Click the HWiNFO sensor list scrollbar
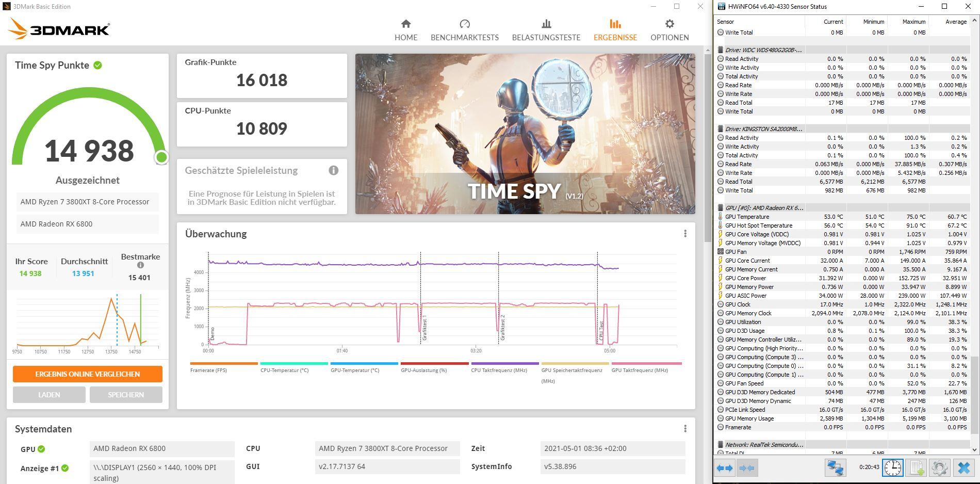The height and width of the screenshot is (484, 980). click(x=974, y=395)
